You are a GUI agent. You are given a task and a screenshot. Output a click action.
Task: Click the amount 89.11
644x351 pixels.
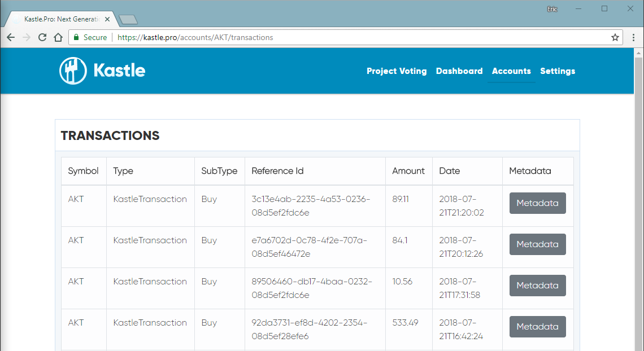(x=401, y=199)
